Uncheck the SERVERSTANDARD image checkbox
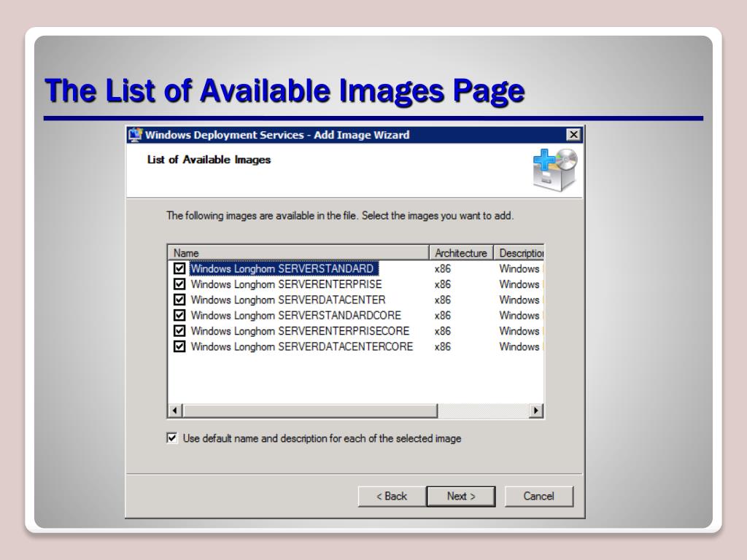 (x=179, y=268)
